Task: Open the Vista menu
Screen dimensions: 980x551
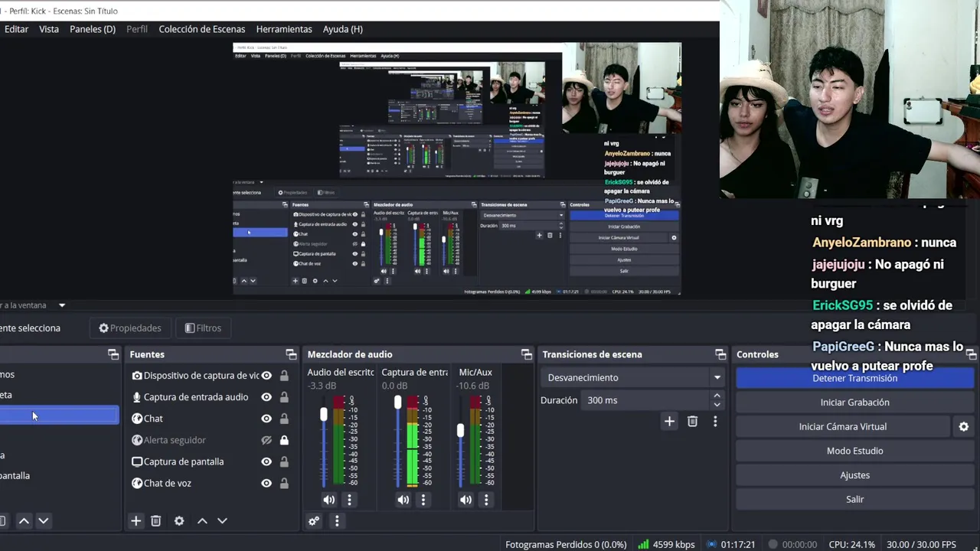Action: click(49, 29)
